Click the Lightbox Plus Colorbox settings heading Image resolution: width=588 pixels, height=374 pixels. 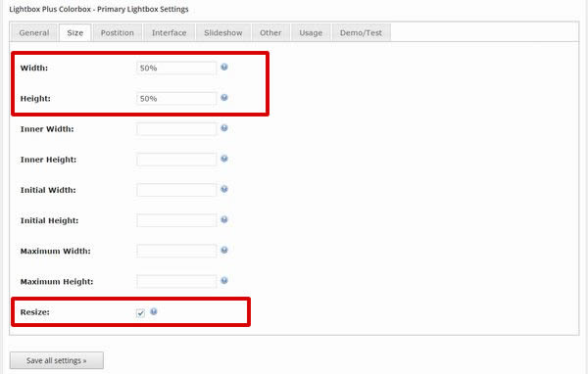point(99,9)
